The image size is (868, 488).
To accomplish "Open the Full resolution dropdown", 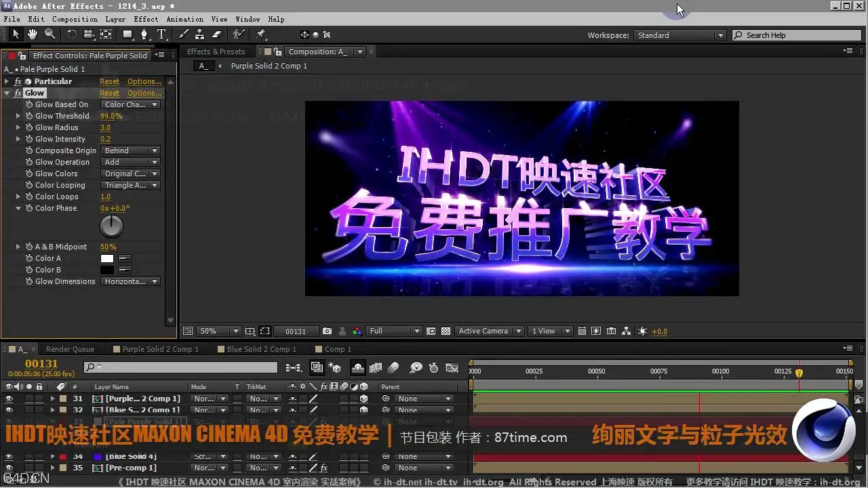I will point(394,331).
